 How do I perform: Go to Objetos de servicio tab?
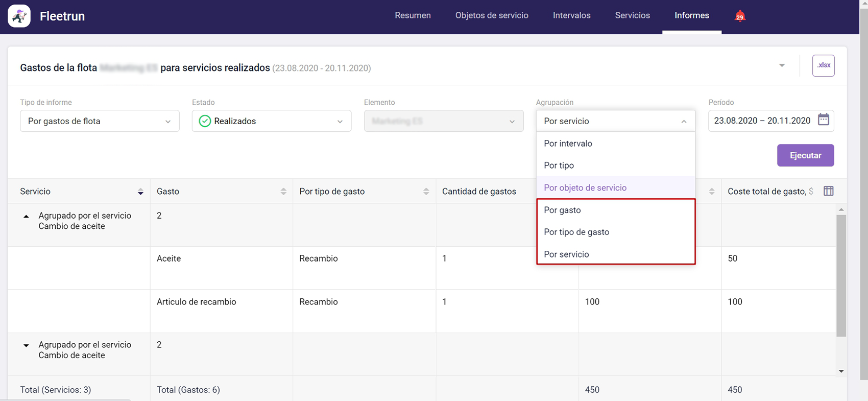point(492,15)
